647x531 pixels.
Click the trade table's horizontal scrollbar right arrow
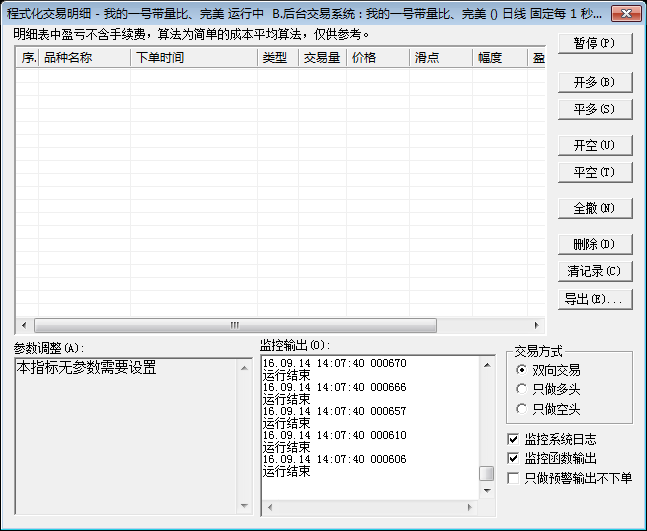(537, 325)
